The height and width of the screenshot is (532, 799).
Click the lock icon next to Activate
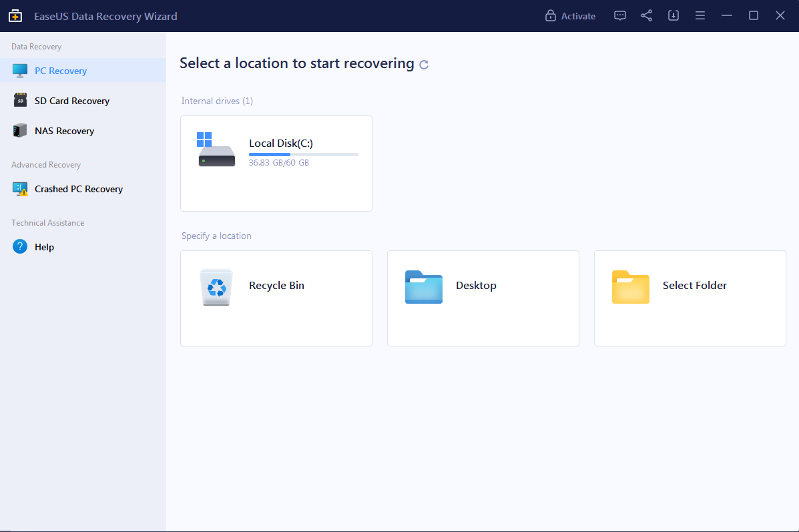(550, 15)
